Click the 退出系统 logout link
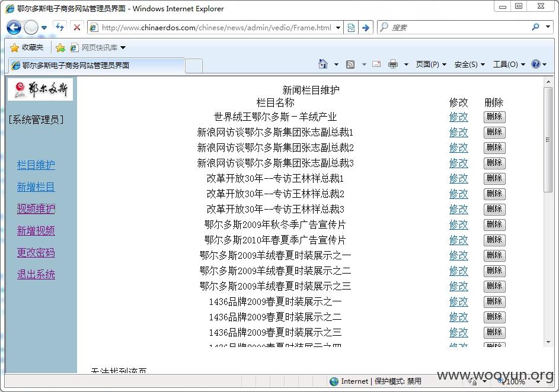Viewport: 559px width, 392px height. pyautogui.click(x=36, y=275)
